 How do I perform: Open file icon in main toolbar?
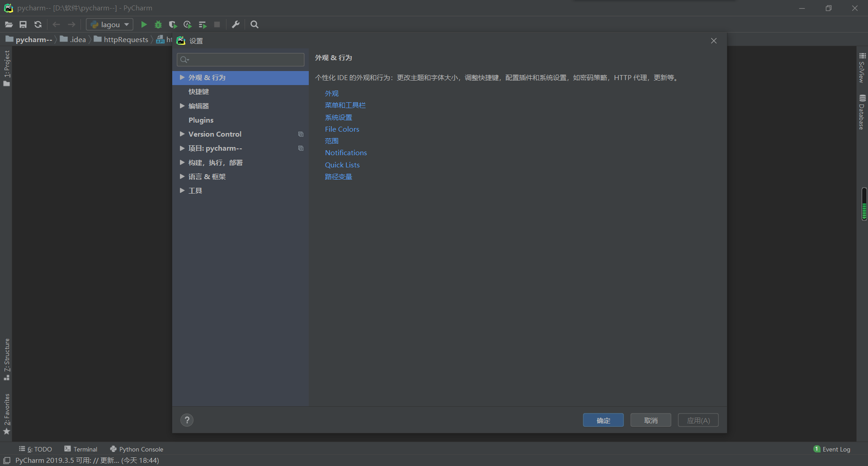click(x=9, y=24)
